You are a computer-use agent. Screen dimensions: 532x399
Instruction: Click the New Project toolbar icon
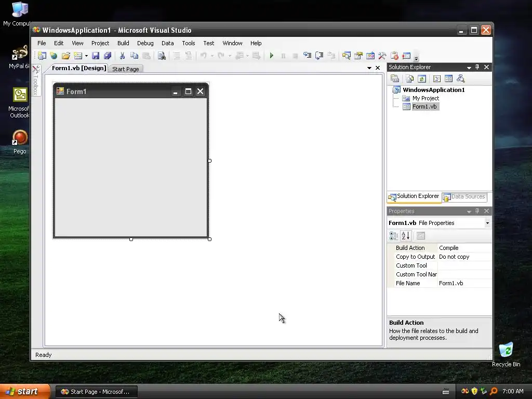coord(42,56)
